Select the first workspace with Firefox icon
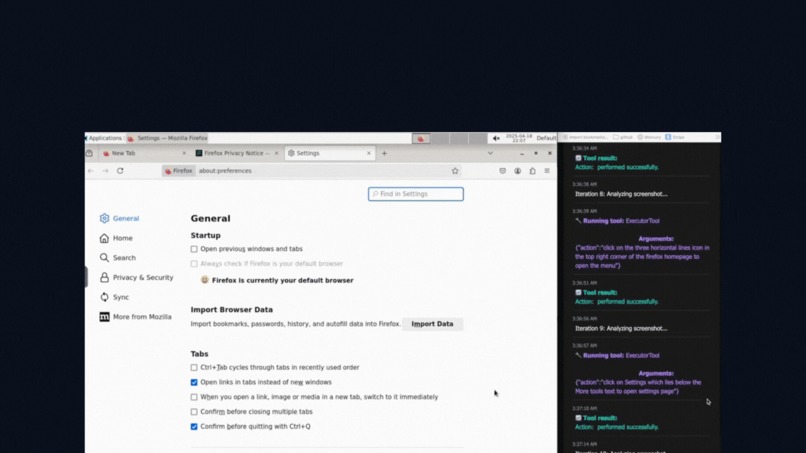 coord(420,138)
